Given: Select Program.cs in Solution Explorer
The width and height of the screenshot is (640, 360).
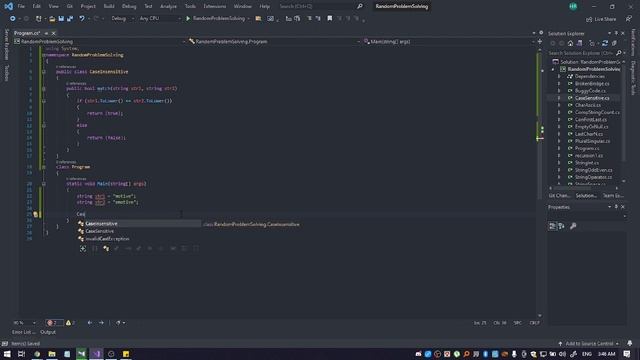Looking at the screenshot, I should (x=587, y=149).
